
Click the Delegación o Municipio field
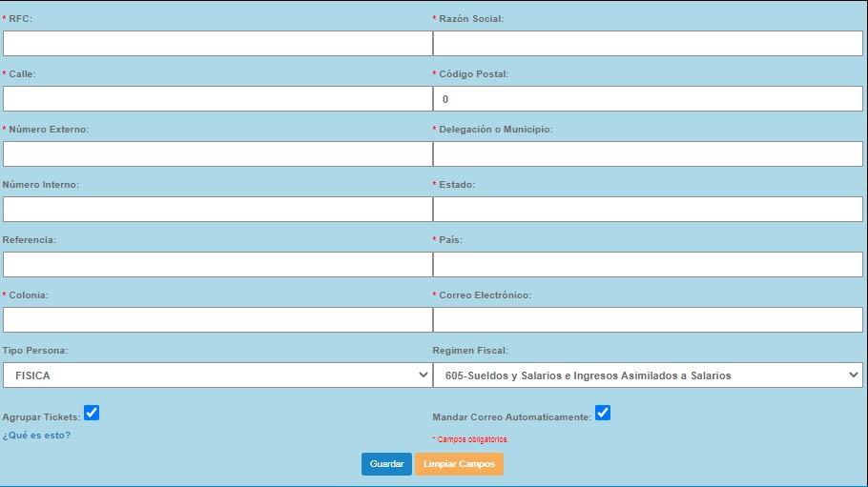pos(648,154)
